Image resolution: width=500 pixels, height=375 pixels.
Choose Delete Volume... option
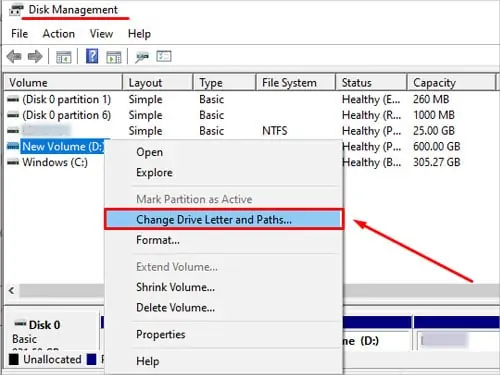click(223, 308)
